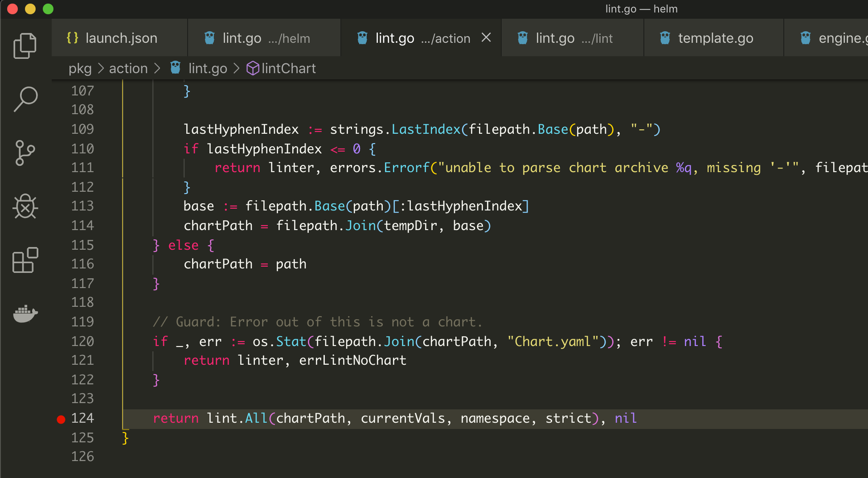868x478 pixels.
Task: Remove the breakpoint on line 124
Action: (x=61, y=419)
